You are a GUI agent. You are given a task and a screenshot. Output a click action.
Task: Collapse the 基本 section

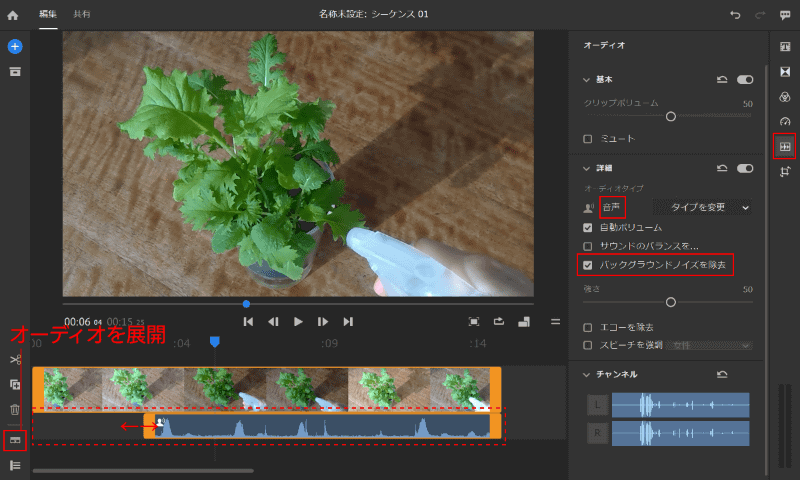point(586,80)
